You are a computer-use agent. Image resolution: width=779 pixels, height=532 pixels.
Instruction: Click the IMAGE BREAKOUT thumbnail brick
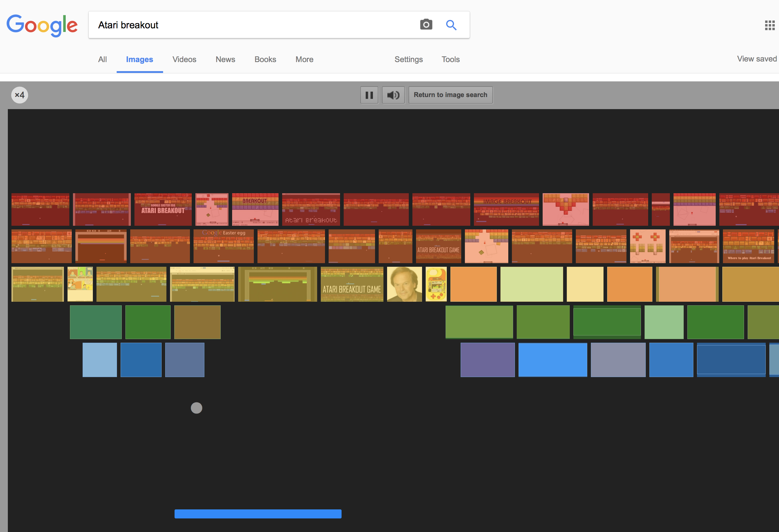[506, 209]
